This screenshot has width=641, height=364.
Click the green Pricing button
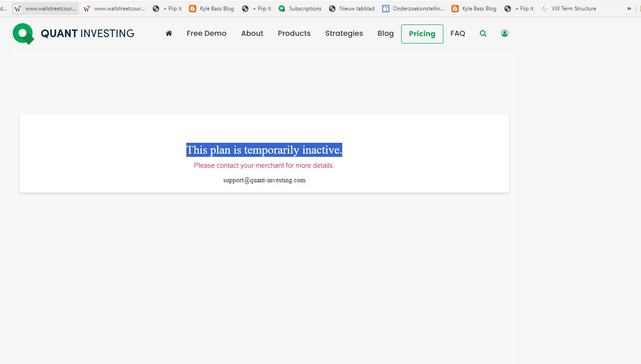[422, 34]
